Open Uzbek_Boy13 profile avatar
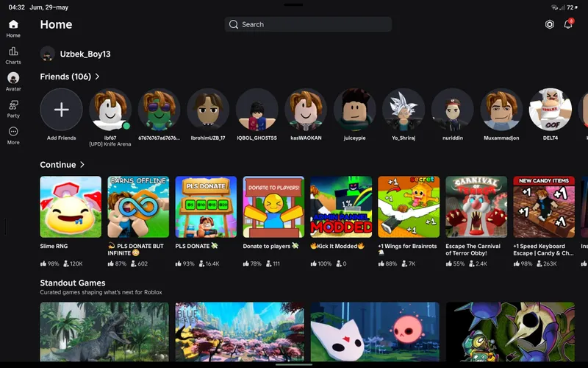The image size is (588, 368). [x=48, y=54]
